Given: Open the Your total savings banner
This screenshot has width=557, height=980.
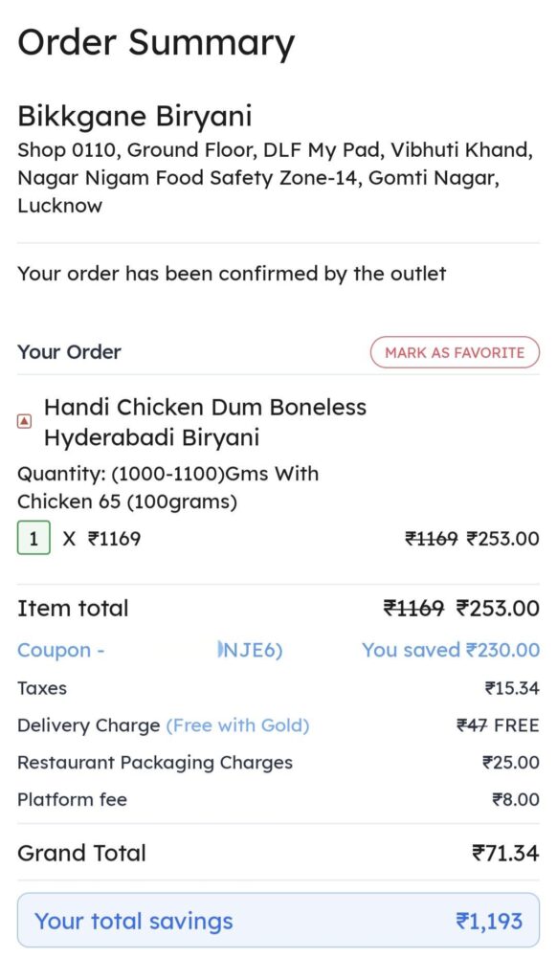Looking at the screenshot, I should pos(278,920).
